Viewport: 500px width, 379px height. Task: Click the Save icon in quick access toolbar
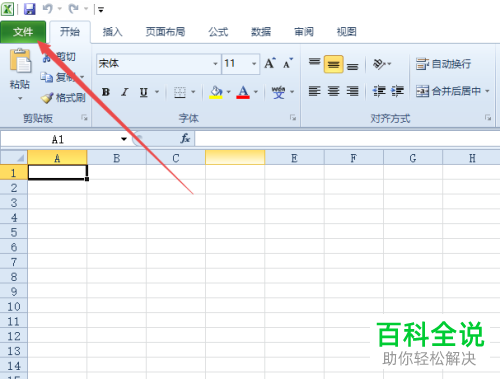click(x=30, y=9)
